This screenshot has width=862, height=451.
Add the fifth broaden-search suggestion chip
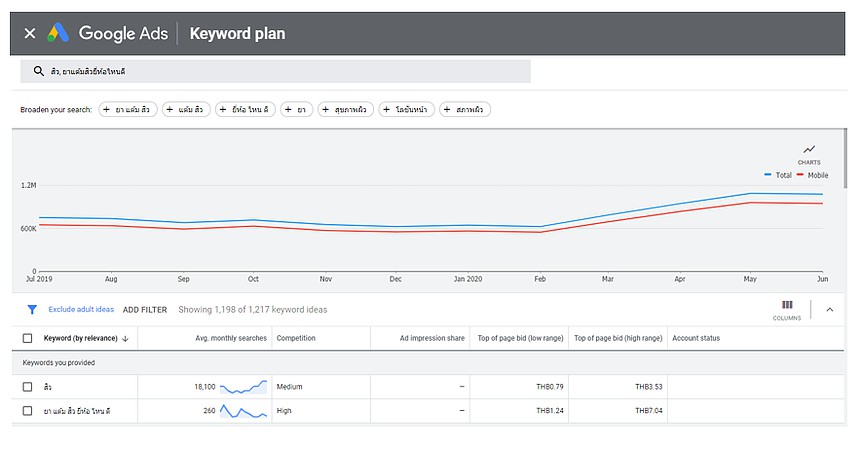click(x=346, y=109)
